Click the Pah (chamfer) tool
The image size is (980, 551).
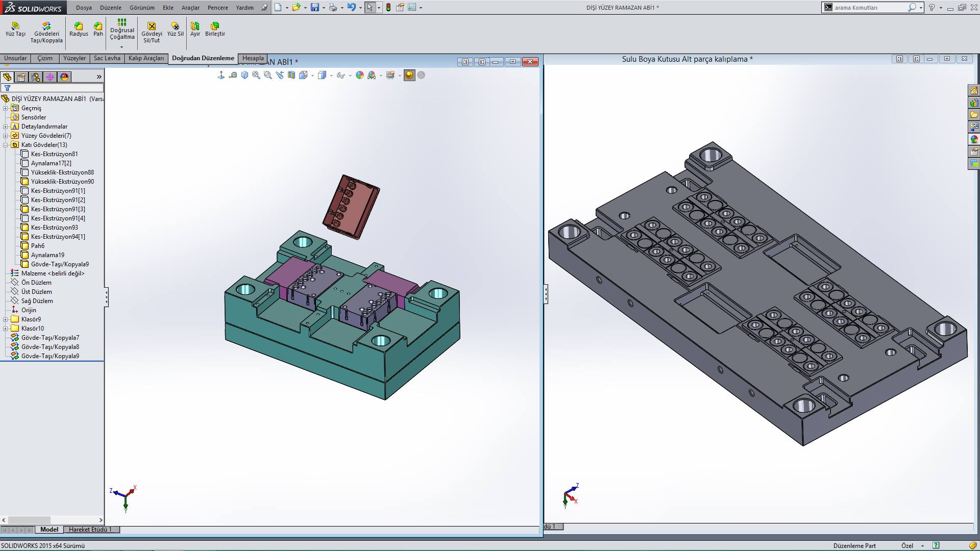tap(98, 29)
